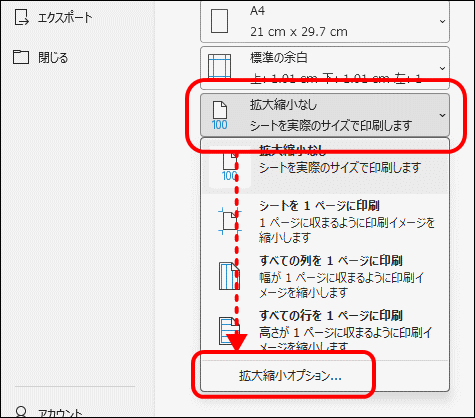Select シートを 1 ページに印刷 option

(325, 221)
